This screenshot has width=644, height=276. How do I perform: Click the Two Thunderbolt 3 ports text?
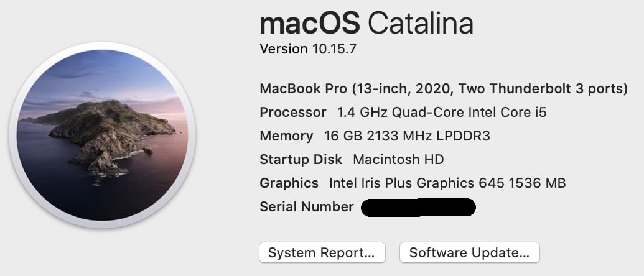coord(543,89)
